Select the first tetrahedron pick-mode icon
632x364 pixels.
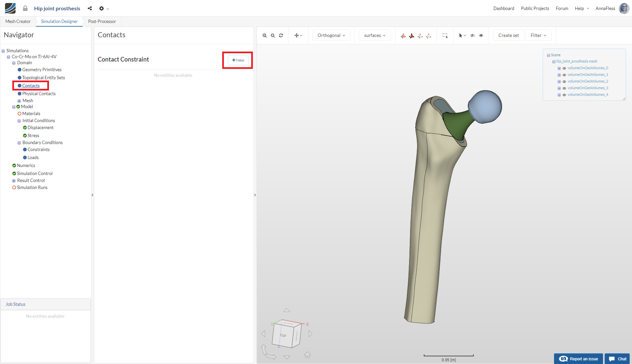[x=403, y=36]
